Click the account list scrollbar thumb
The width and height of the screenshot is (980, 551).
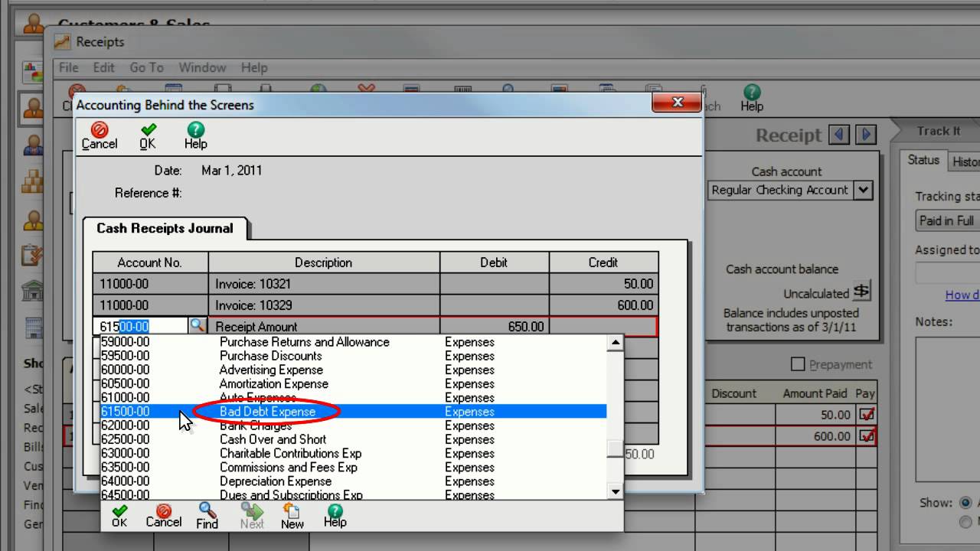pyautogui.click(x=615, y=449)
